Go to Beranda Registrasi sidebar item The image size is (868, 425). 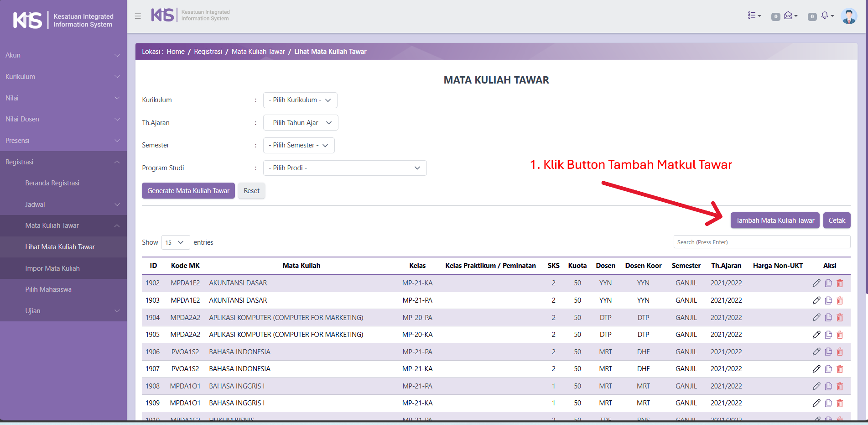tap(52, 183)
